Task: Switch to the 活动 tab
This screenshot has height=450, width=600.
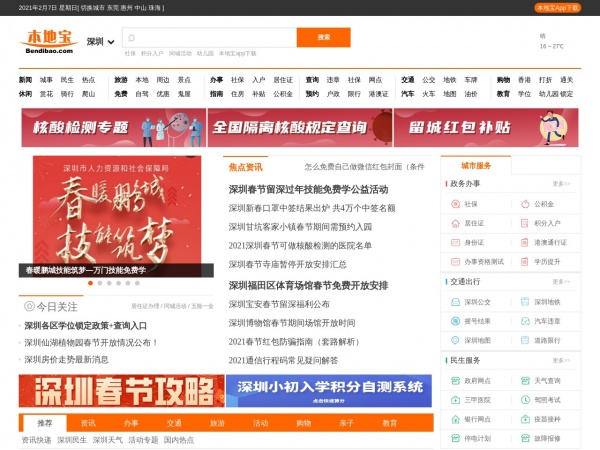Action: pos(261,423)
